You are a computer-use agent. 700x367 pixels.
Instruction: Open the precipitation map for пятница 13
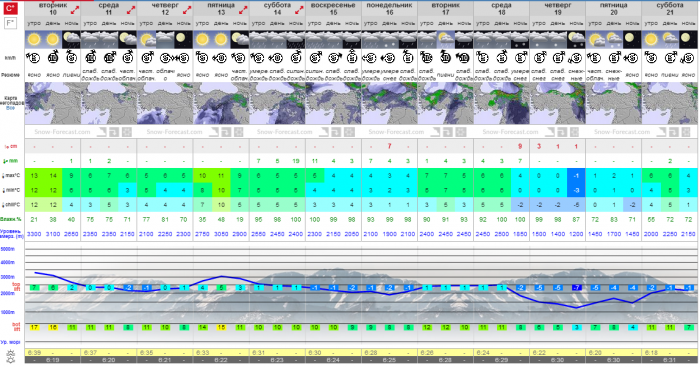tap(221, 103)
